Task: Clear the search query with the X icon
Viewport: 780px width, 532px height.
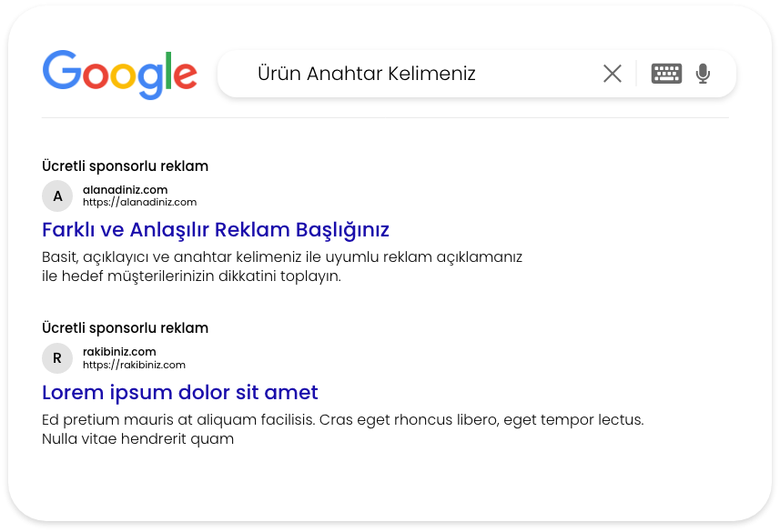Action: (613, 74)
